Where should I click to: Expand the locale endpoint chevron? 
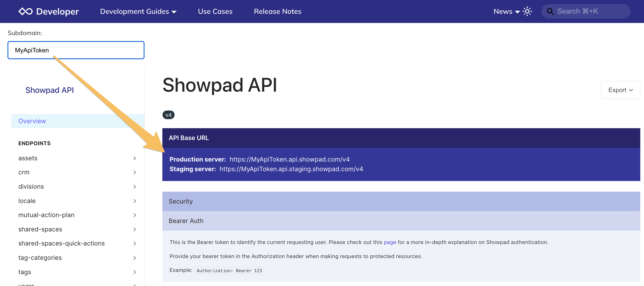point(135,201)
